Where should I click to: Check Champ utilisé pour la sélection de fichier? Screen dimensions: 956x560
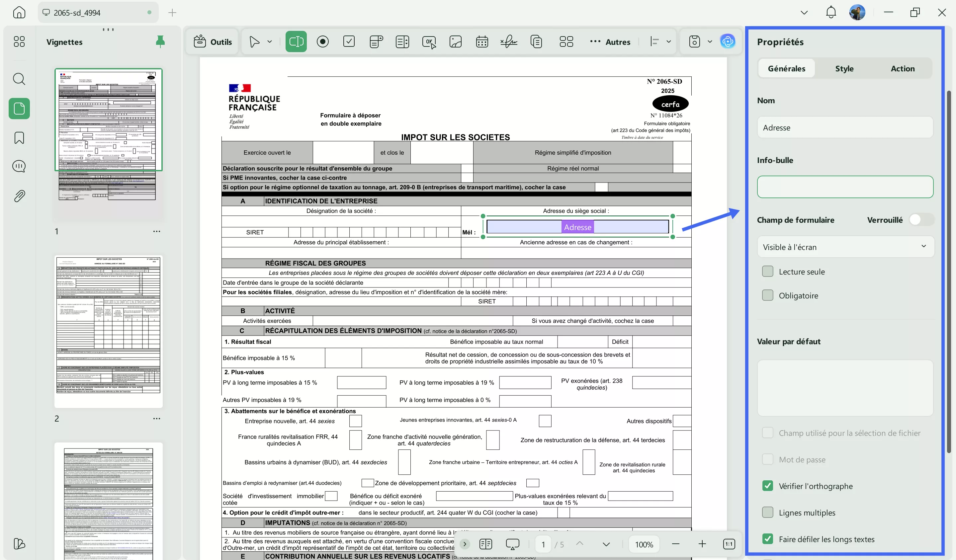click(767, 433)
